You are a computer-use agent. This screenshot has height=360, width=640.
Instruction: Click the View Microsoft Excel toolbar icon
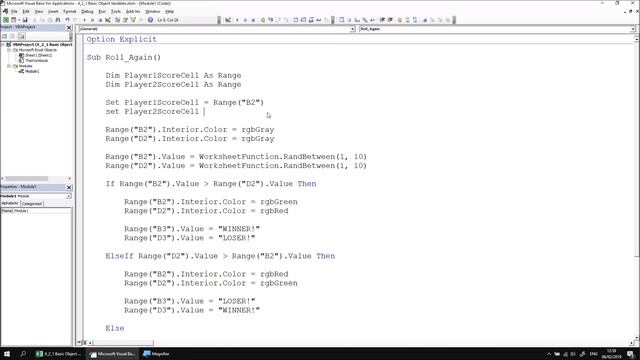[6, 20]
